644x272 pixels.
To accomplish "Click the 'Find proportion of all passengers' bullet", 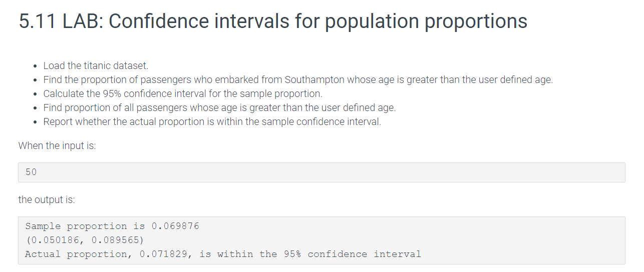I will pyautogui.click(x=219, y=107).
